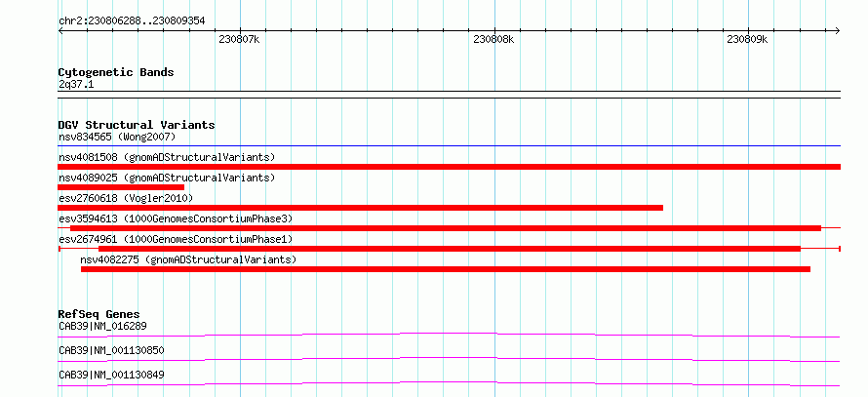Open variant nsv4081508 gnomAD label
Image resolution: width=868 pixels, height=397 pixels.
click(x=167, y=157)
